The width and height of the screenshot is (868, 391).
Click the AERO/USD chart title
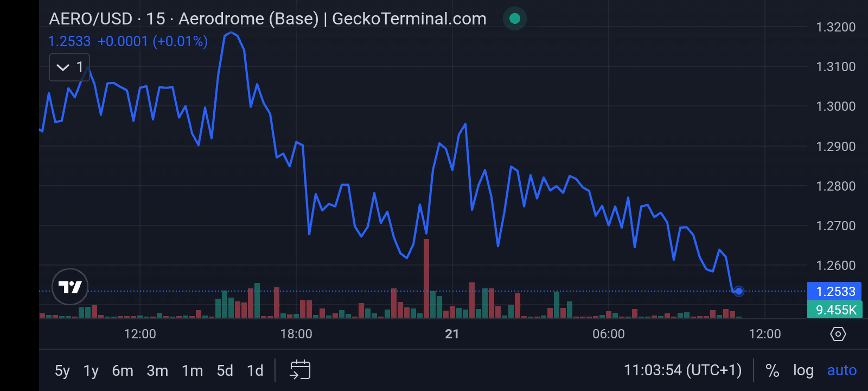click(x=267, y=18)
